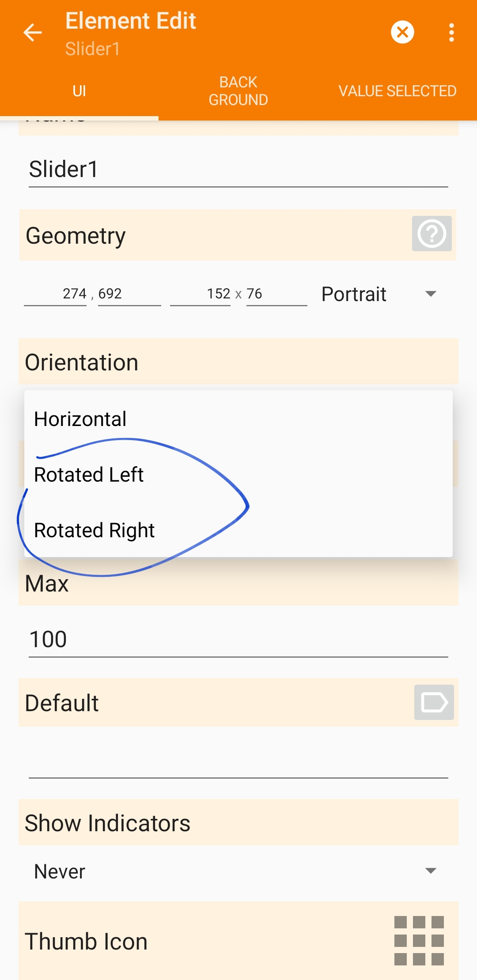Switch to the UI tab

[x=79, y=91]
